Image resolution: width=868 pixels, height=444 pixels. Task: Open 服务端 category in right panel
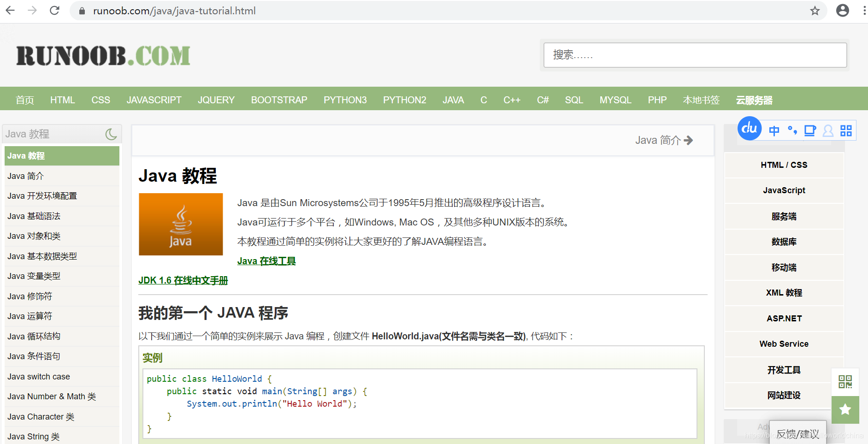(784, 216)
